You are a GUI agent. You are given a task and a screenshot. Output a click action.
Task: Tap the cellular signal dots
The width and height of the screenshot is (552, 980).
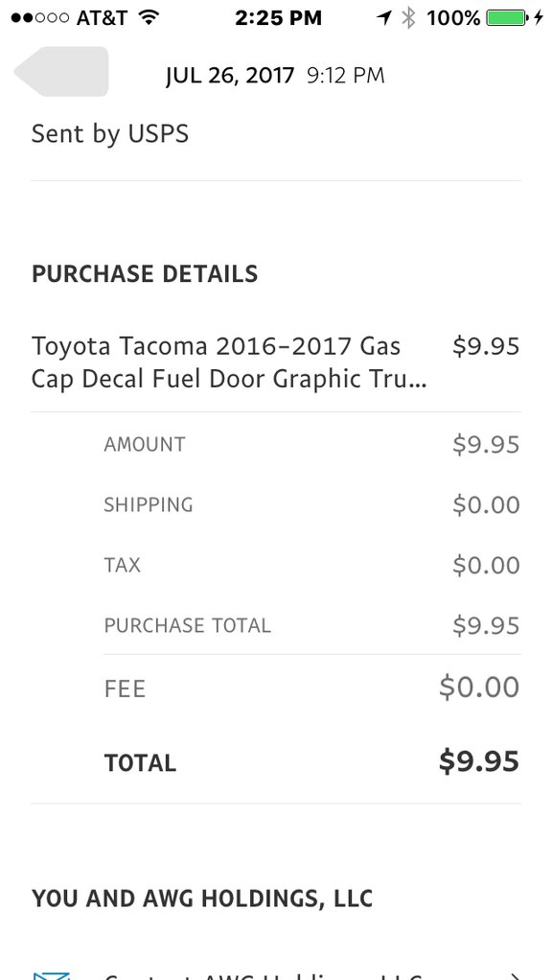pos(40,17)
